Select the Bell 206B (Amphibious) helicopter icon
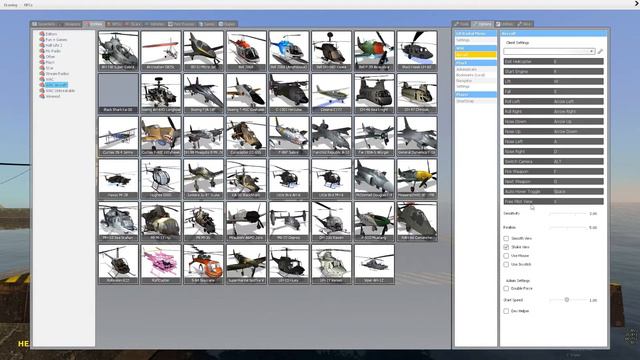This screenshot has width=640, height=360. 289,51
